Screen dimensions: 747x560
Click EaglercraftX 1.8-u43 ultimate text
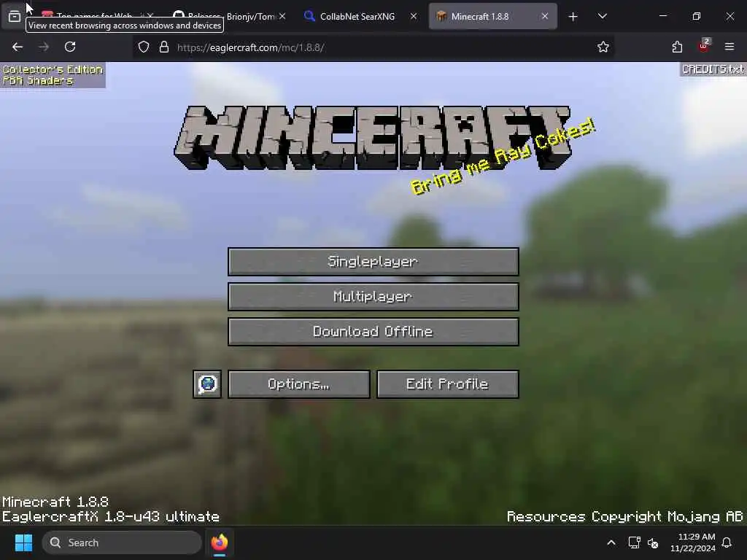(111, 517)
